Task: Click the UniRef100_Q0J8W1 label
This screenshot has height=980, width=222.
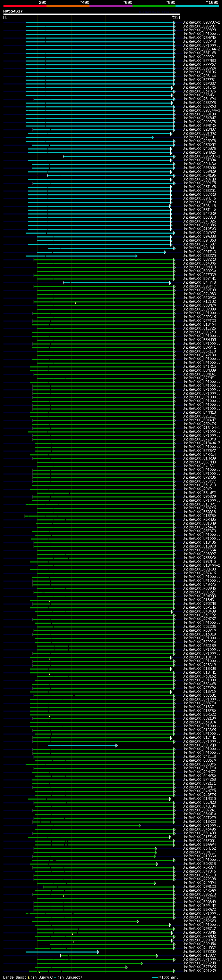Action: 199,248
